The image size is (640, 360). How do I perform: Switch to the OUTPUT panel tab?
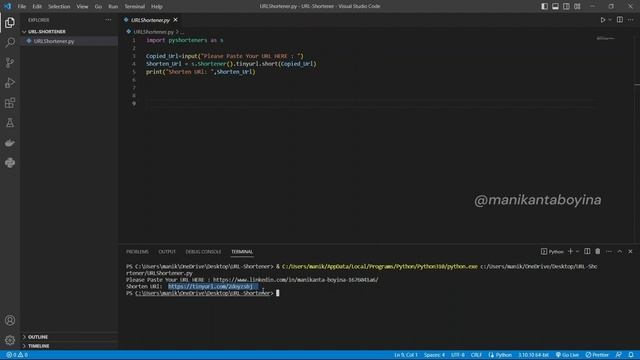click(167, 252)
